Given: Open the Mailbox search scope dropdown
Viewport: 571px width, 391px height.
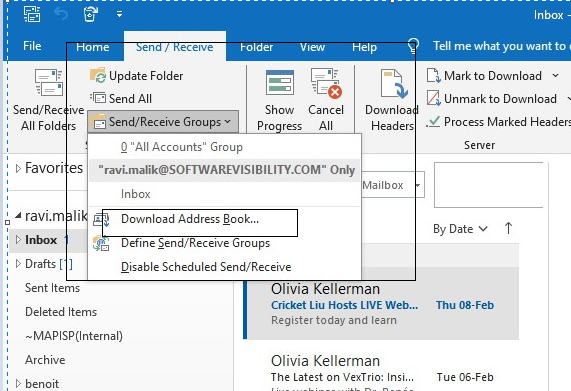Looking at the screenshot, I should pyautogui.click(x=418, y=185).
